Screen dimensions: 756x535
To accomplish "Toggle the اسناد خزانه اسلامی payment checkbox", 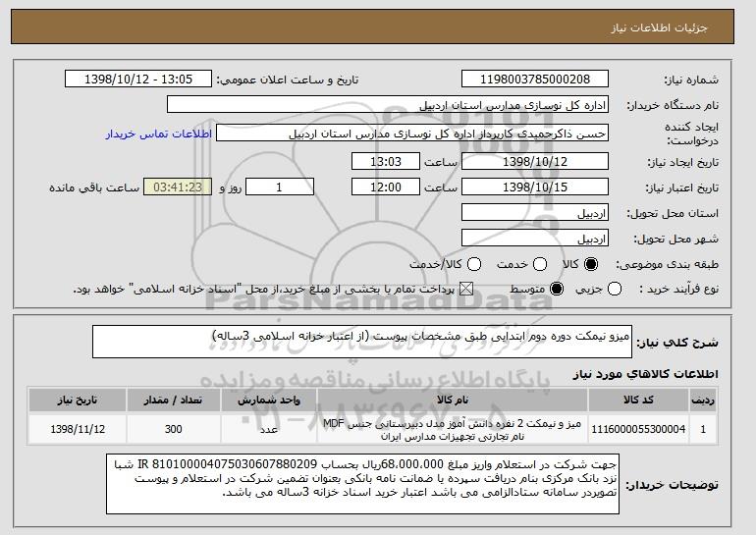I will click(466, 290).
